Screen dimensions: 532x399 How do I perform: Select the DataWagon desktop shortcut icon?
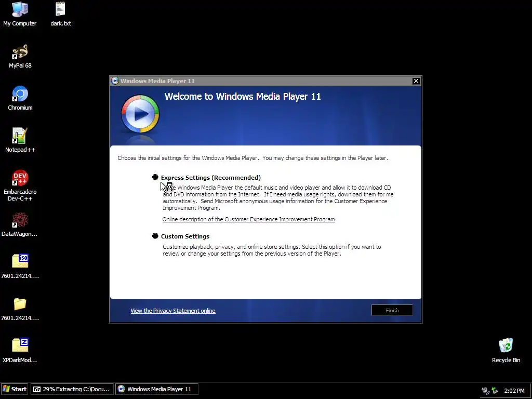(20, 220)
